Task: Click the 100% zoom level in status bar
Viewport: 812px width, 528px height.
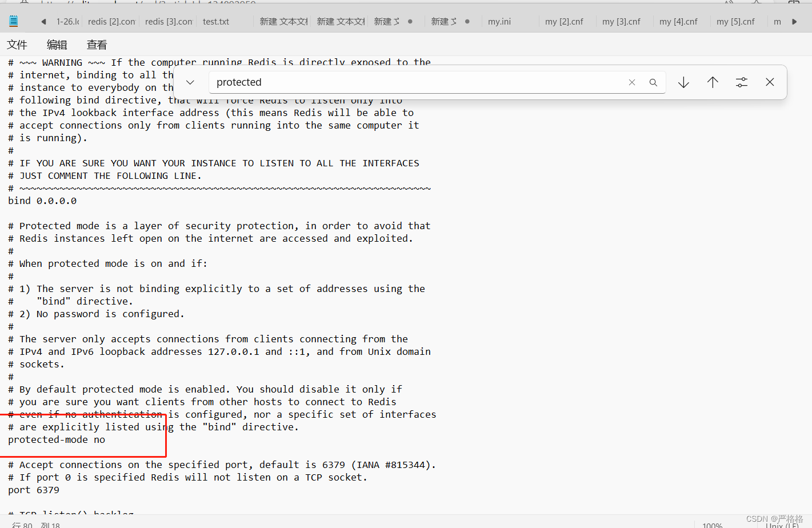Action: coord(712,525)
